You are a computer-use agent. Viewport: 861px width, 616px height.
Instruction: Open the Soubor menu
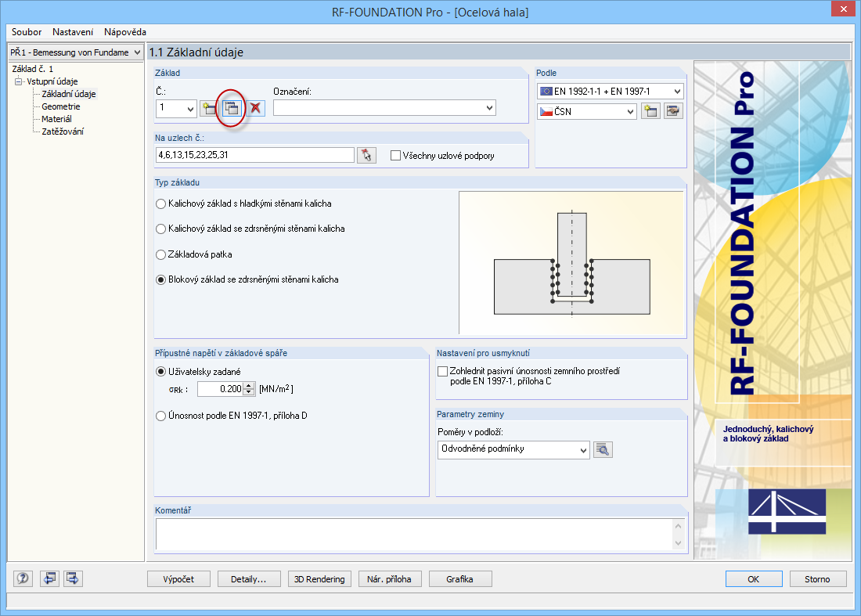point(27,32)
